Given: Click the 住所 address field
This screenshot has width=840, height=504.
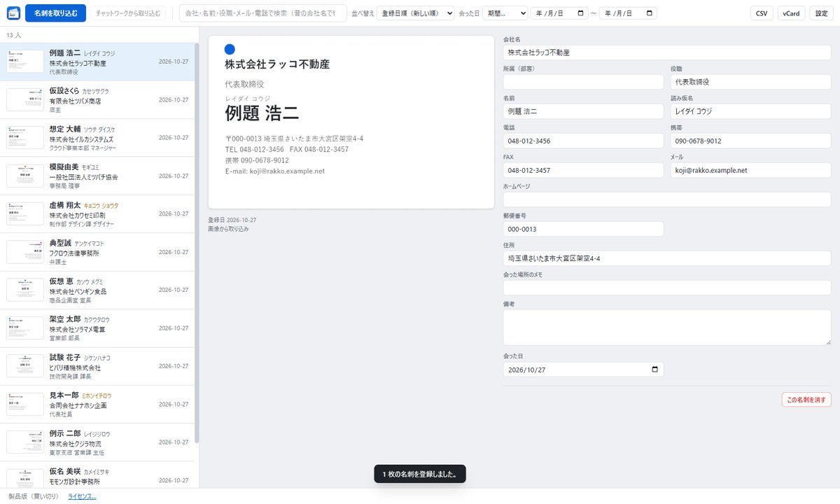Looking at the screenshot, I should tap(667, 258).
